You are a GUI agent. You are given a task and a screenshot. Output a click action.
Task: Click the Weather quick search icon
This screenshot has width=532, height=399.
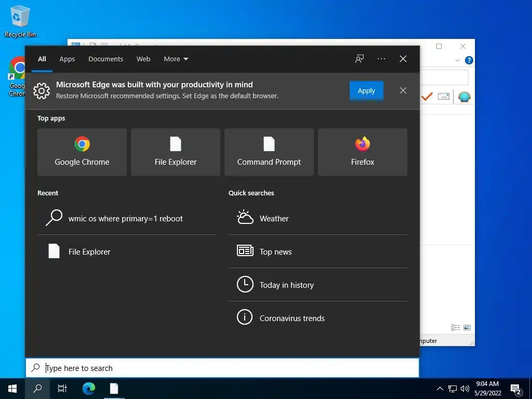pos(245,218)
